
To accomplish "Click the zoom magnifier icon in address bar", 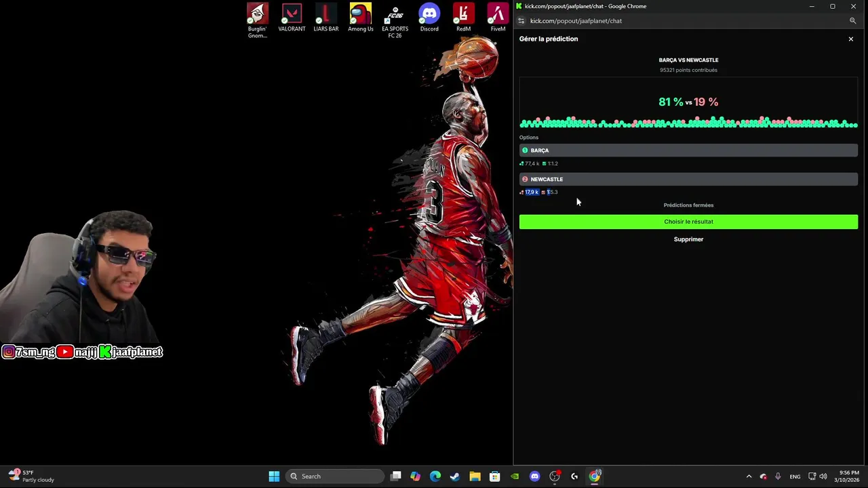I will (x=852, y=21).
